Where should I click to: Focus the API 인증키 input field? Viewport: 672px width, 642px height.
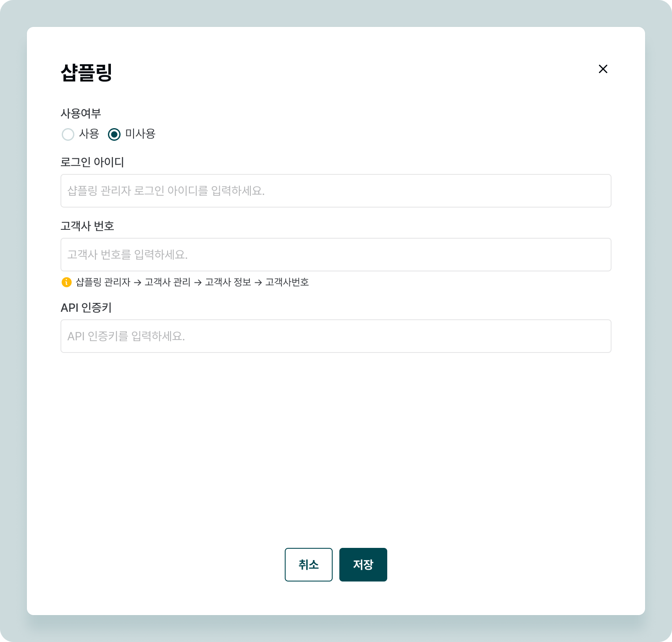coord(336,336)
